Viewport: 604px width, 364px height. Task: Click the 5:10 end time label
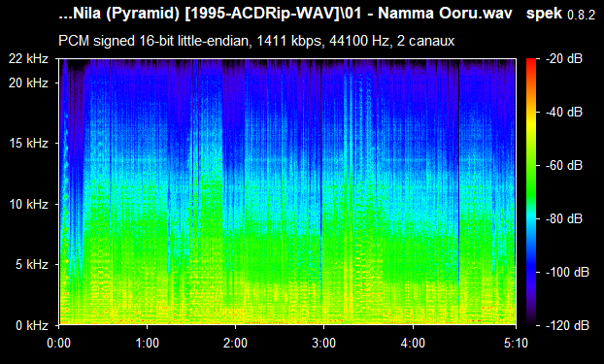516,343
